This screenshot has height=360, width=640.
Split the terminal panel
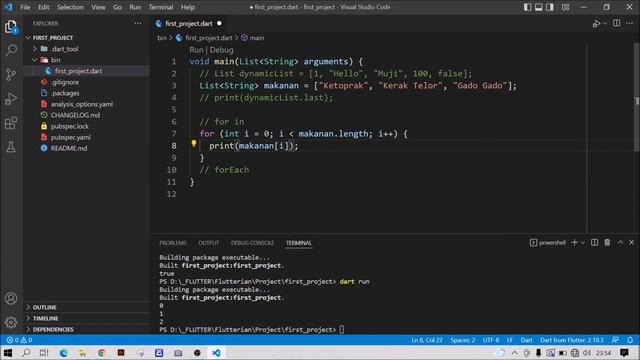[x=594, y=242]
